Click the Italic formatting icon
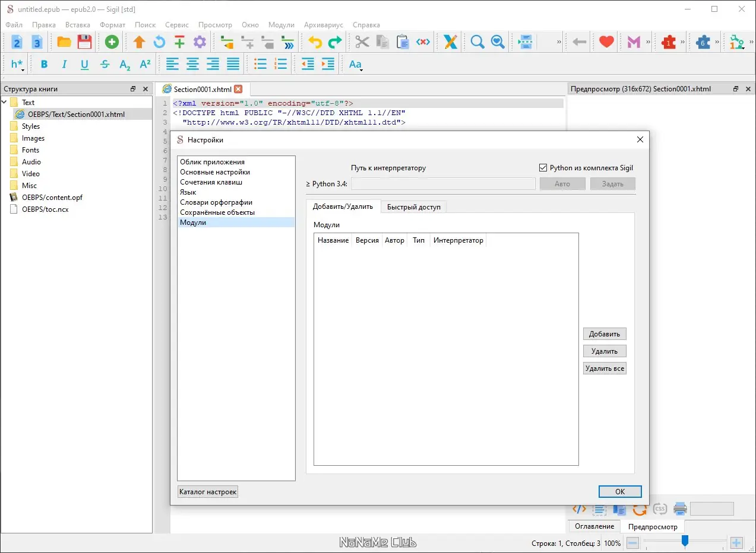756x553 pixels. pos(64,65)
